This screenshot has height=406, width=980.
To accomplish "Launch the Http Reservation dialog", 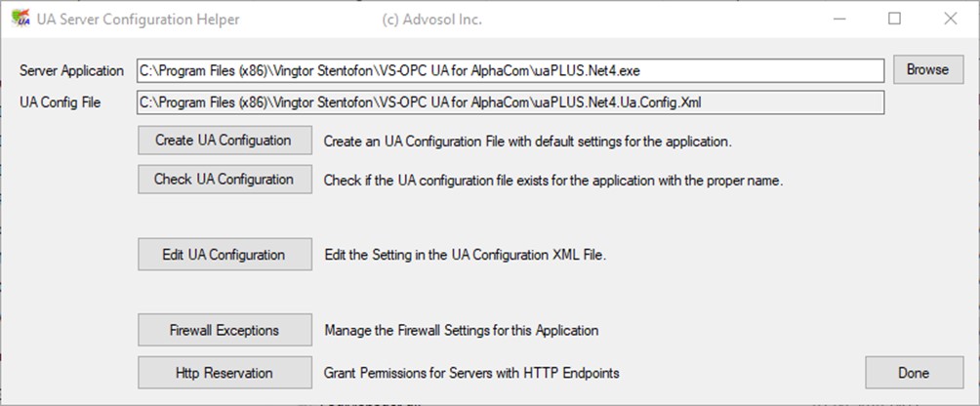I will (x=224, y=373).
